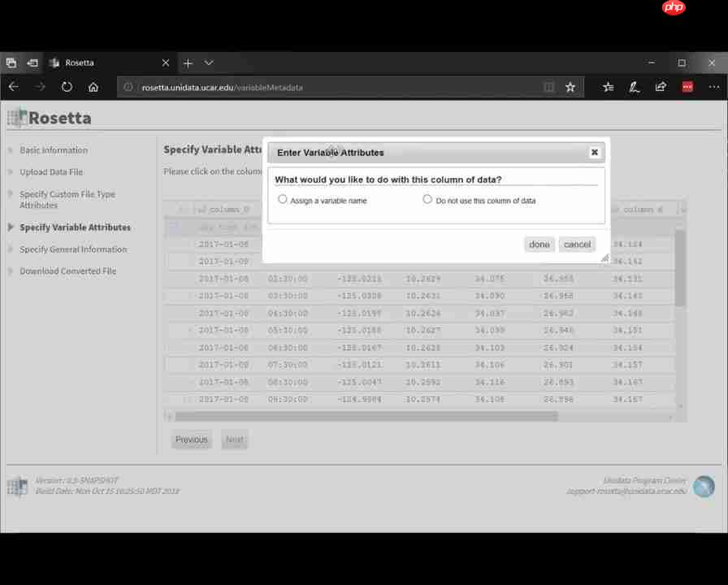
Task: Select the Rosetta browser tab
Action: coord(110,63)
